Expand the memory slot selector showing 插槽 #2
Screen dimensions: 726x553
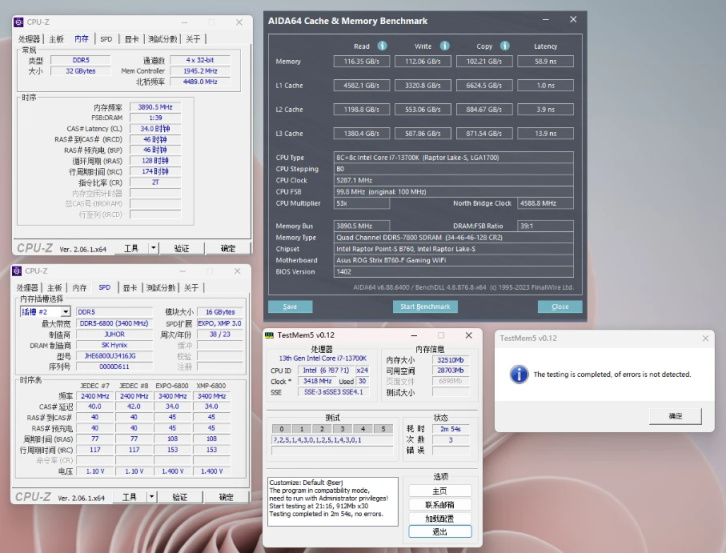66,312
